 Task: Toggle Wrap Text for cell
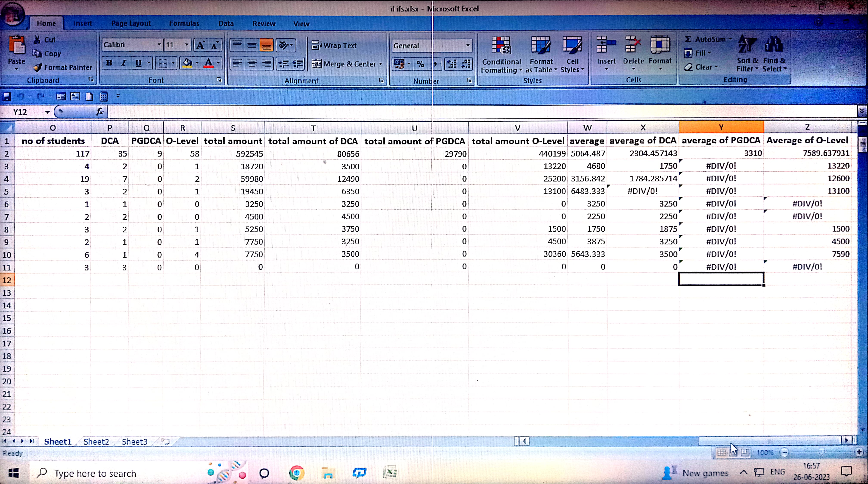pos(334,45)
